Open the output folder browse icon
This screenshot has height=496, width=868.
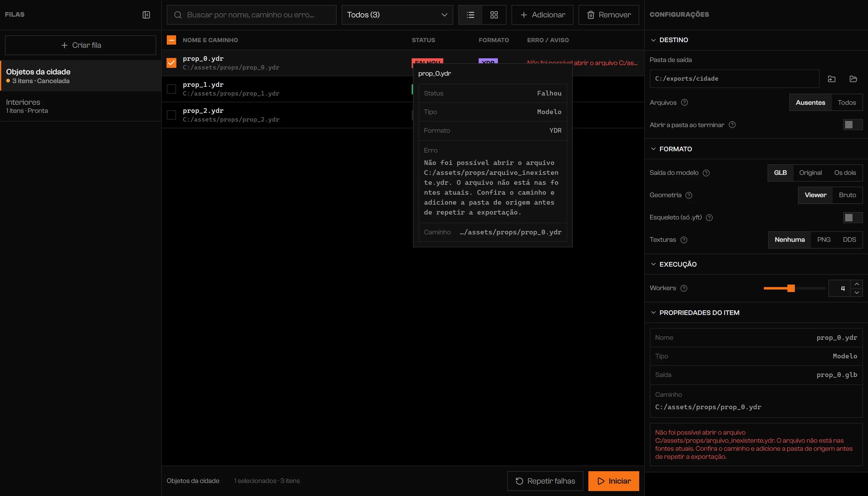[x=853, y=79]
